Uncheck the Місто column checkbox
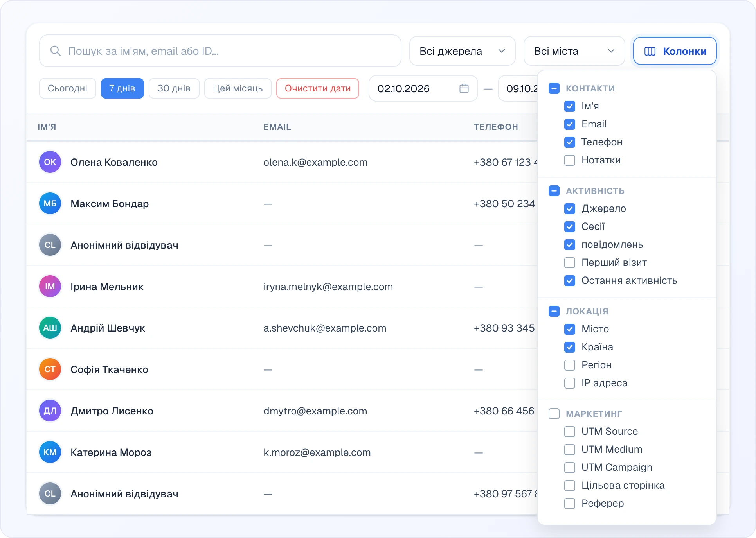 (x=570, y=329)
